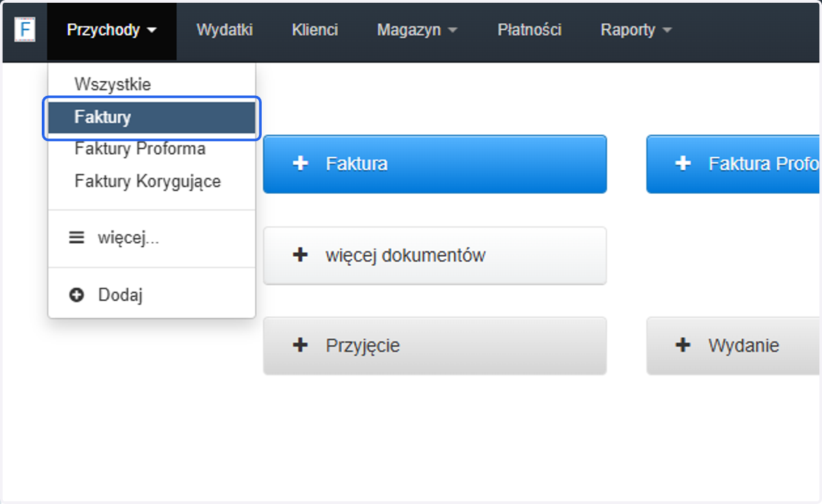Screen dimensions: 822x504
Task: Open the Przychody dropdown menu
Action: pyautogui.click(x=112, y=31)
